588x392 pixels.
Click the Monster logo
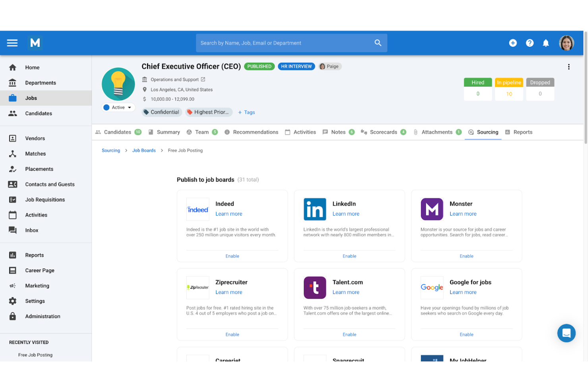pyautogui.click(x=432, y=209)
